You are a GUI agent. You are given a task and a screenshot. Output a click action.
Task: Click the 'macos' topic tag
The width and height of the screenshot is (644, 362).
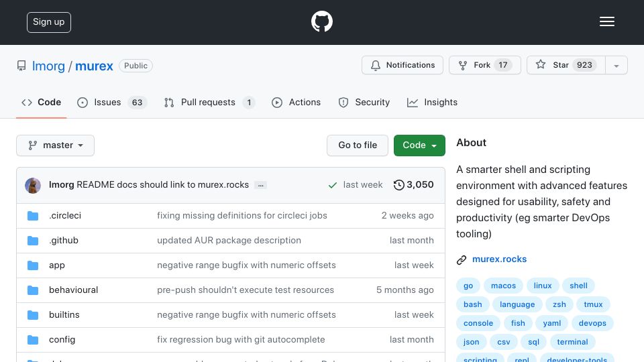click(x=503, y=286)
